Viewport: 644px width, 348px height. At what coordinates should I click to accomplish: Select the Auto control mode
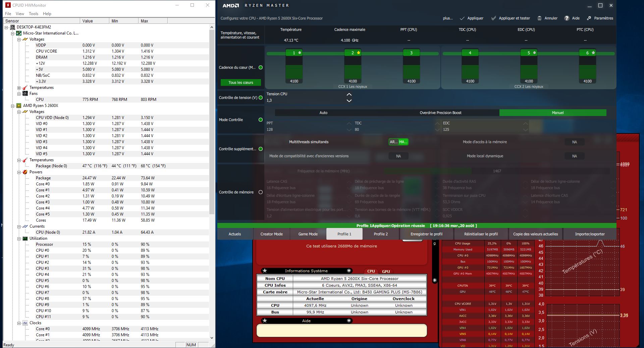coord(323,113)
